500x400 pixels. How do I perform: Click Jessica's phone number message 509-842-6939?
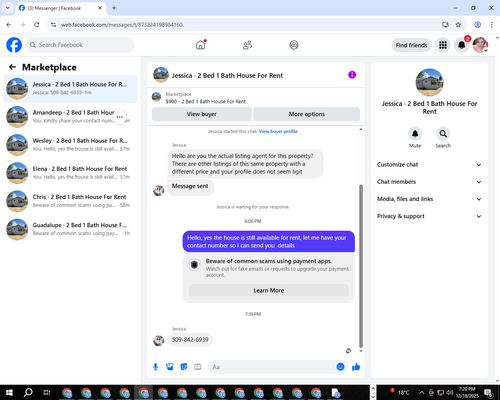pos(190,340)
